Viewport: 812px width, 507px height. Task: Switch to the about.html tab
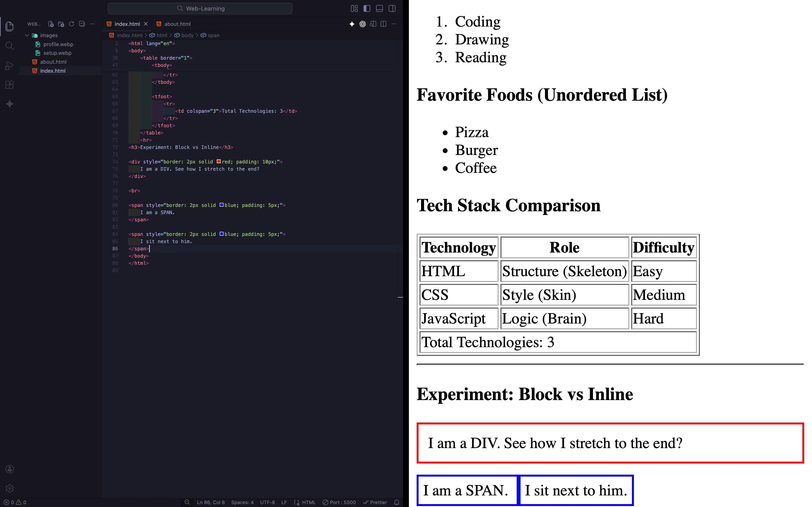point(177,24)
